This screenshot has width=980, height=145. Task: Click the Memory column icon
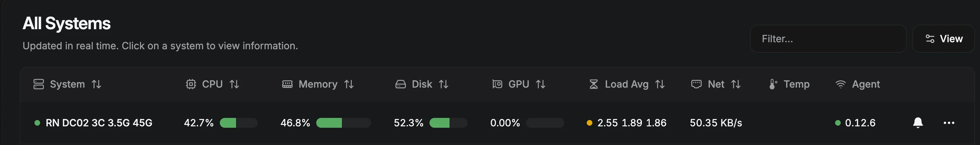tap(287, 84)
